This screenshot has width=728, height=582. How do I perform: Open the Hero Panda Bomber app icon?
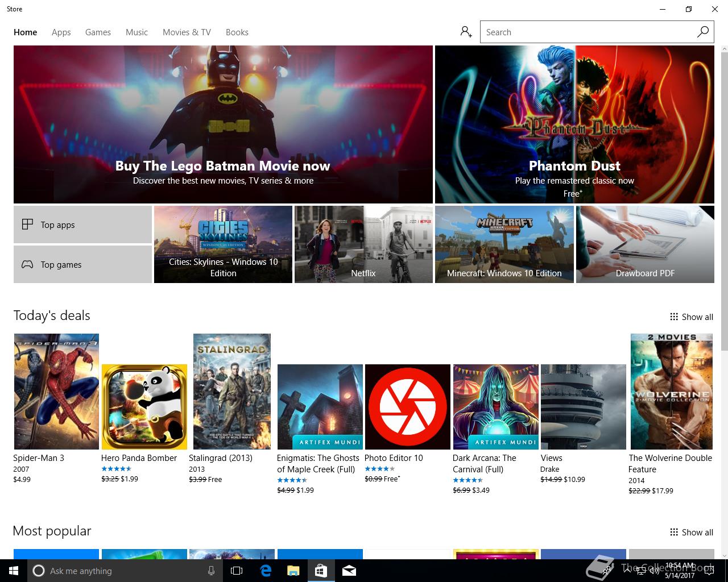[144, 407]
